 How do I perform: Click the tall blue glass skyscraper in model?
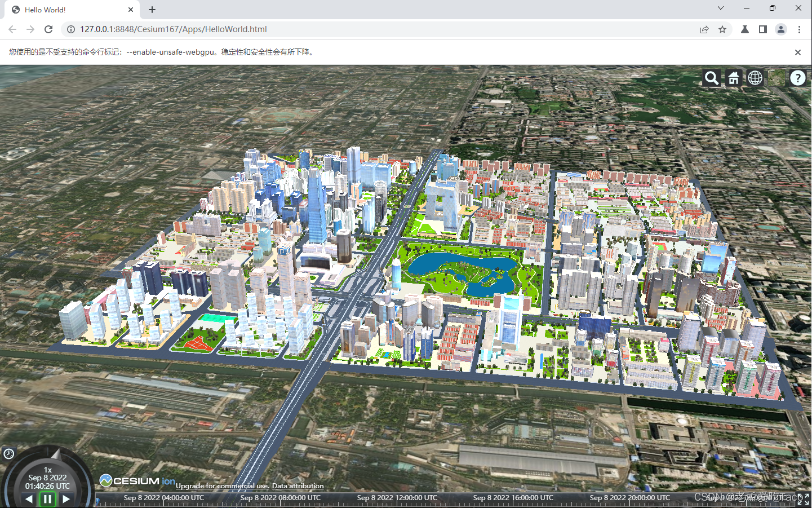(317, 206)
